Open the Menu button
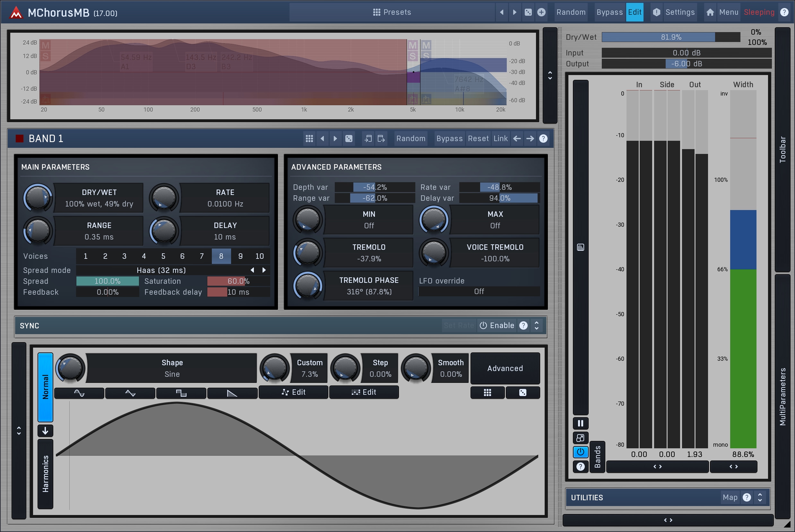 [729, 12]
